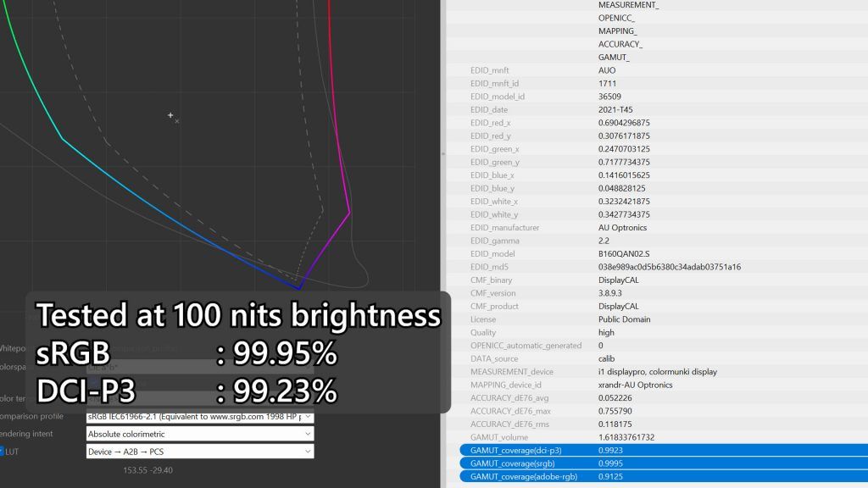This screenshot has width=868, height=488.
Task: Click the EDID_mnft value AUO
Action: 607,70
